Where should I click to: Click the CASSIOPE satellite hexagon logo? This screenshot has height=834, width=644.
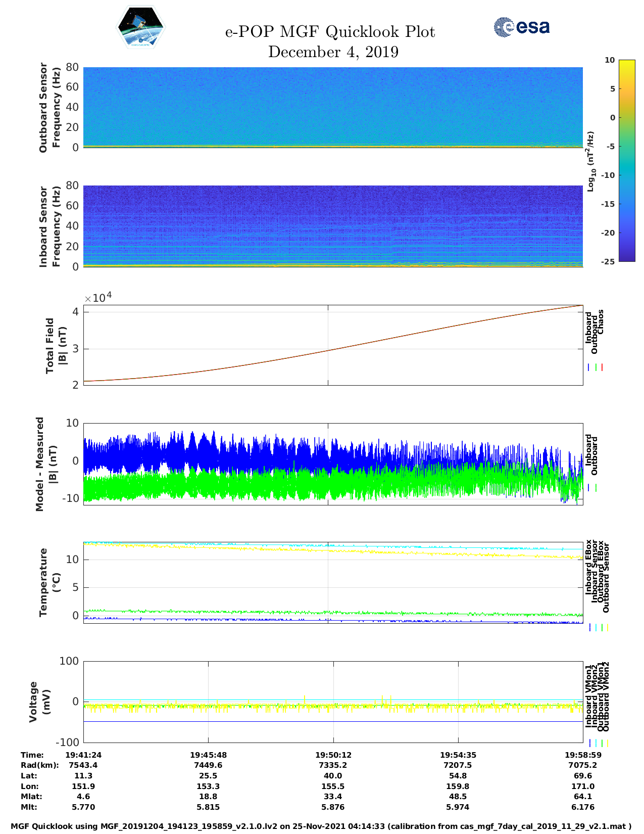(140, 28)
